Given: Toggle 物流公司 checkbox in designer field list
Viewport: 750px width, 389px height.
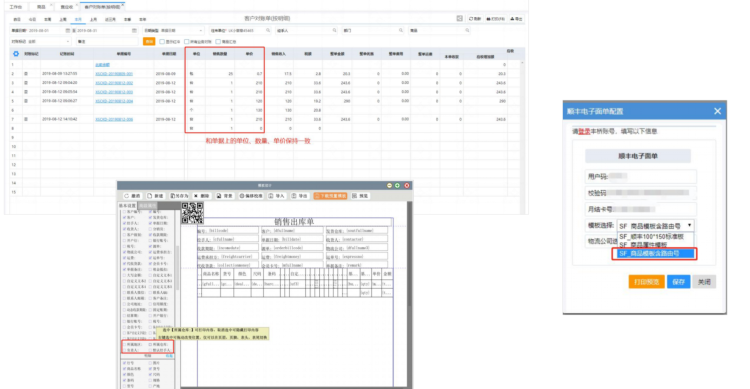Looking at the screenshot, I should click(125, 252).
